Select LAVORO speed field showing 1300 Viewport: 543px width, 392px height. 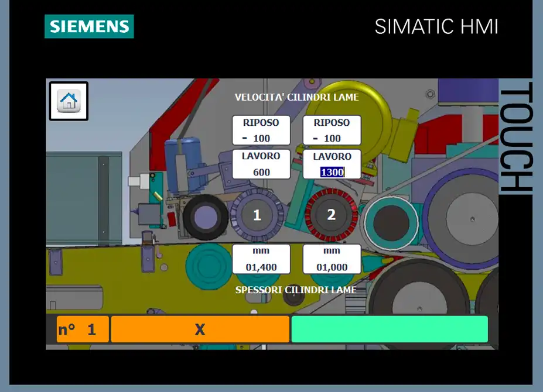332,164
